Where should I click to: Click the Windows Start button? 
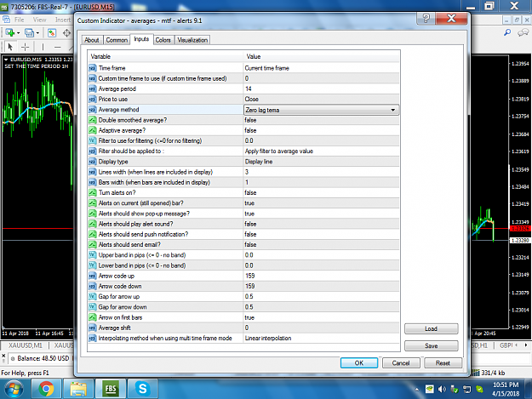[x=14, y=389]
